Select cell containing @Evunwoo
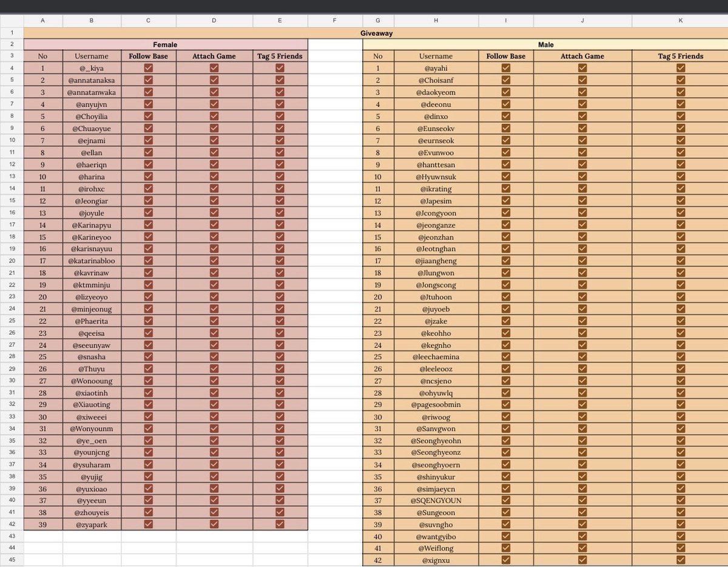Viewport: 728px width, 567px height. coord(436,152)
